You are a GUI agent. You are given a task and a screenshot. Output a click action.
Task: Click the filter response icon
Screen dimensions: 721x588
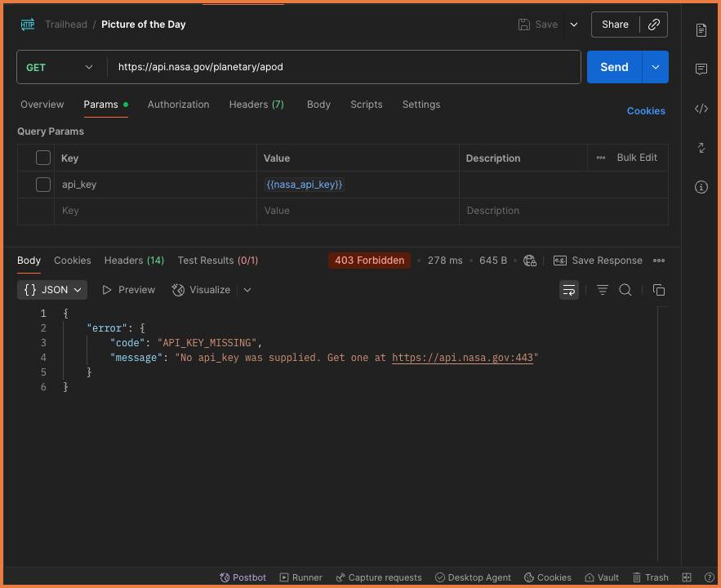pos(602,290)
